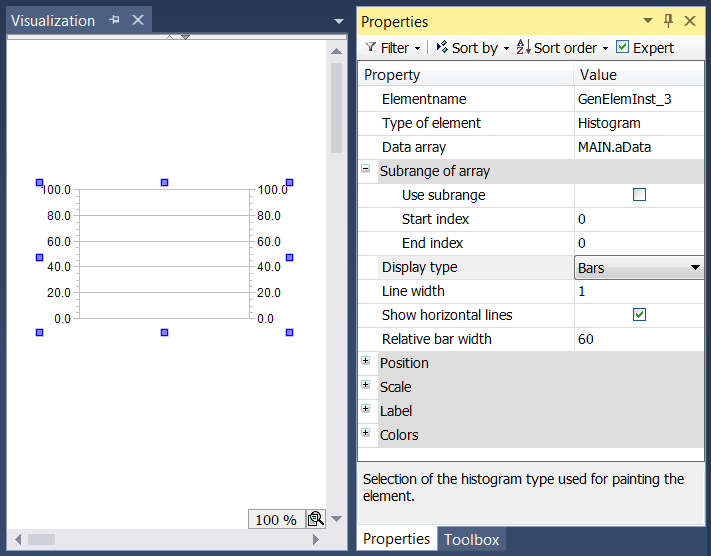Click the middle-right selection handle of histogram
711x556 pixels.
[x=290, y=257]
